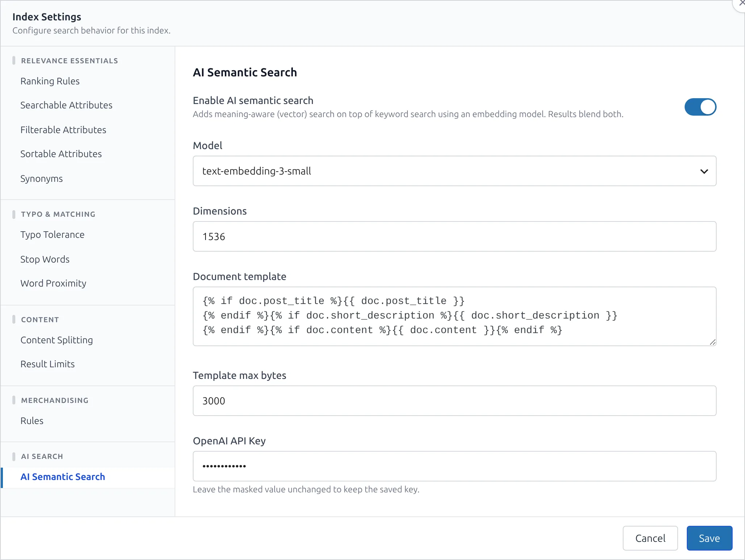Screen dimensions: 745x560
Task: Open merchandising Rules section
Action: [32, 421]
